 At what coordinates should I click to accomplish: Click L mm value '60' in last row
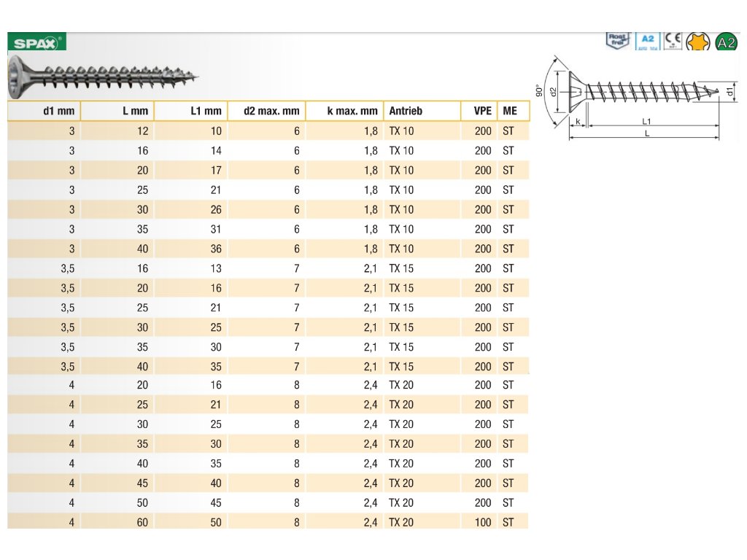point(142,522)
